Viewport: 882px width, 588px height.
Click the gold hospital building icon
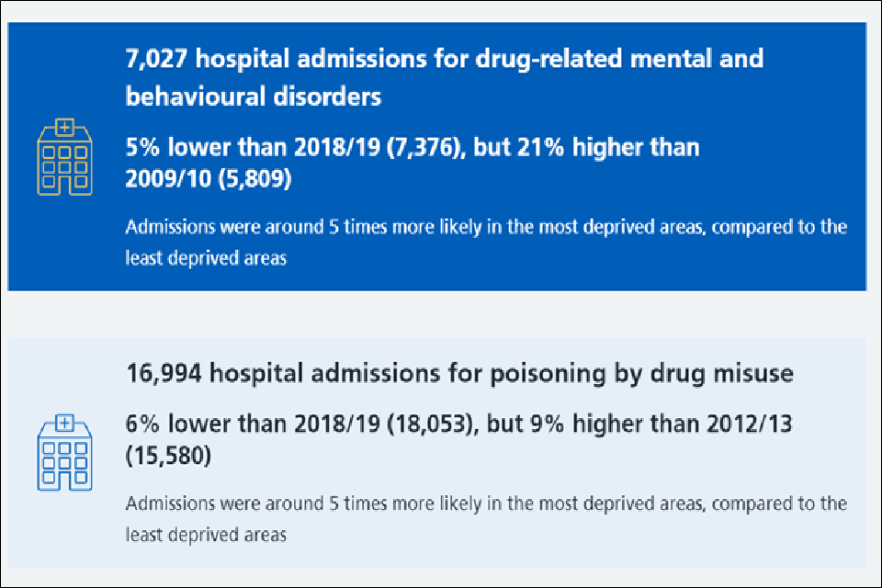coord(63,157)
